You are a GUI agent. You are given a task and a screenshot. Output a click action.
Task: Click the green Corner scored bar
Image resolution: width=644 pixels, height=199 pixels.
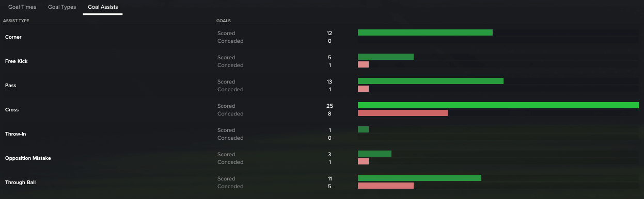click(x=425, y=32)
